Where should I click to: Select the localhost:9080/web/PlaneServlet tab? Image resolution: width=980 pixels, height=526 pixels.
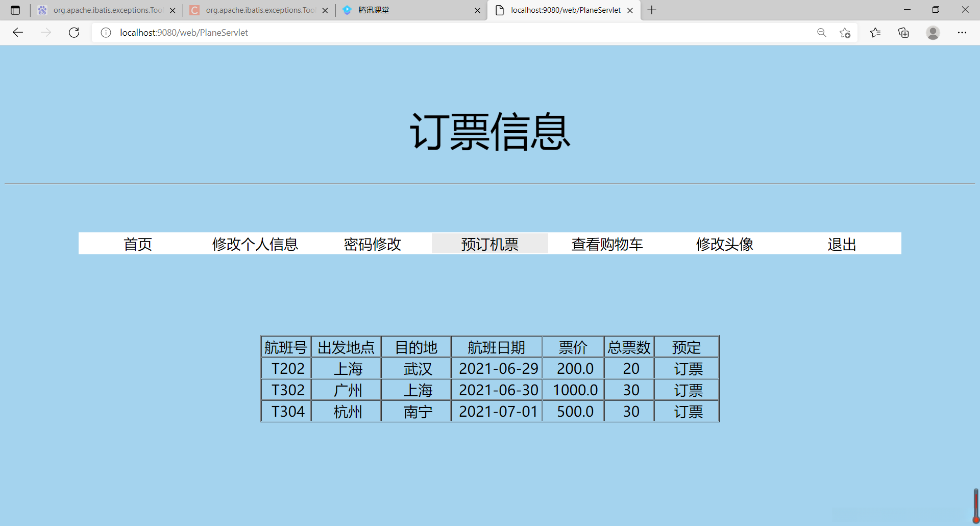(x=564, y=10)
